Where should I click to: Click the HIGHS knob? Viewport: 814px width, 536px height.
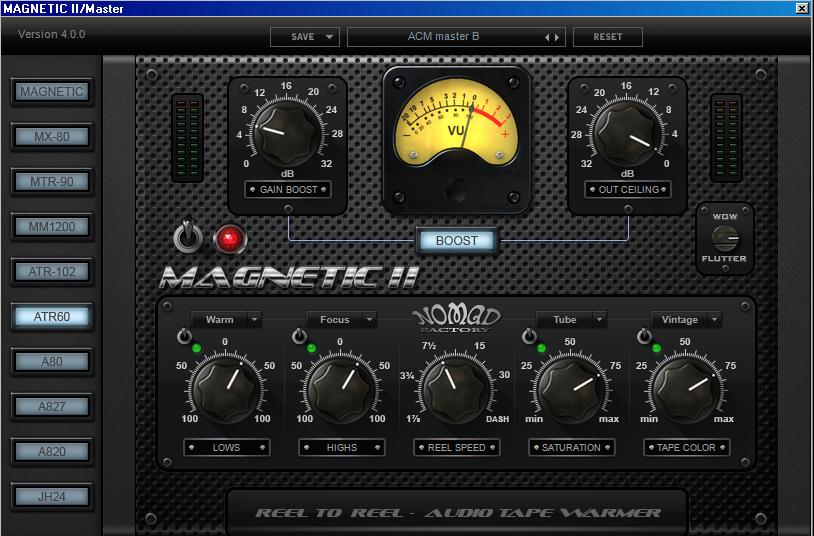coord(341,388)
